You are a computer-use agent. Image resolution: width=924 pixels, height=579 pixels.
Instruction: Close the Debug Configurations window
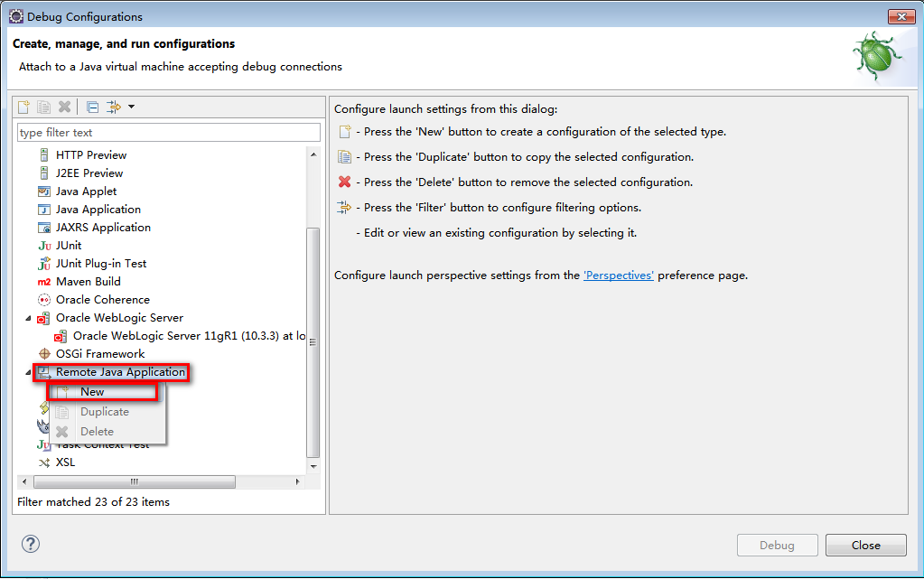coord(901,16)
